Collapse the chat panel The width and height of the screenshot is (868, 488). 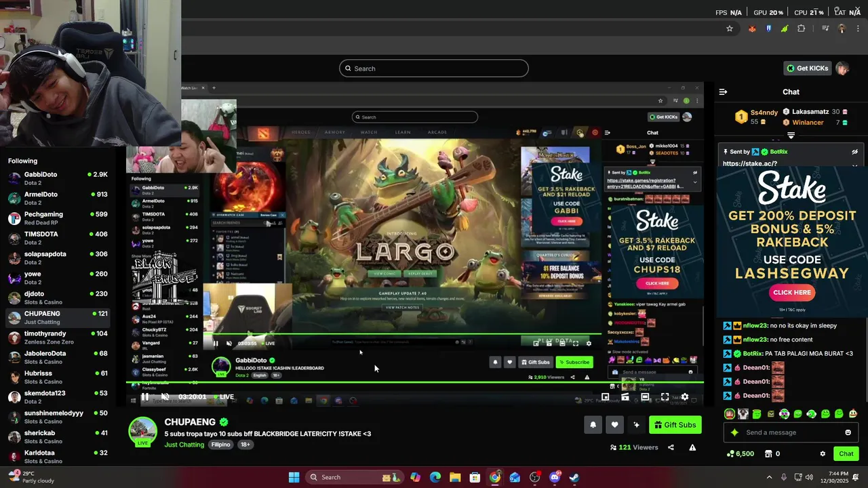coord(723,92)
